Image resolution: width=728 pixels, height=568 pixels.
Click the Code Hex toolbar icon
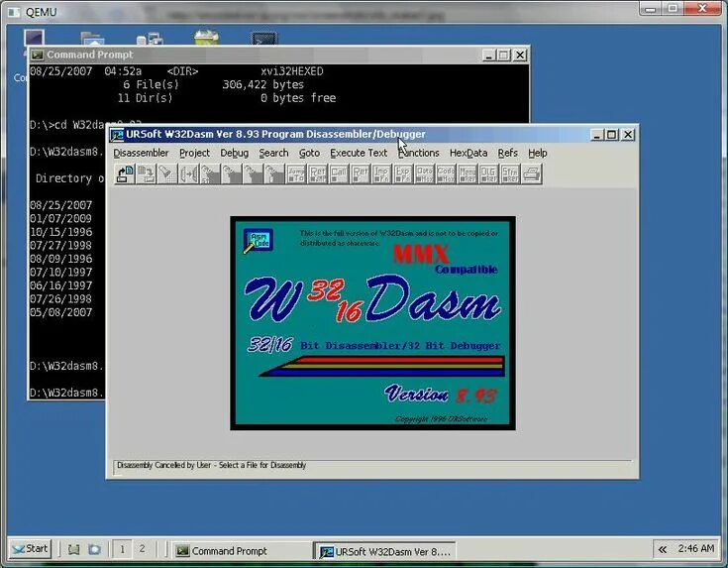446,174
